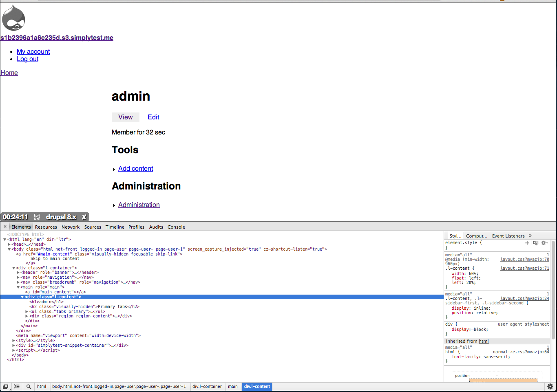Click the html link in Inherited from

(x=484, y=341)
